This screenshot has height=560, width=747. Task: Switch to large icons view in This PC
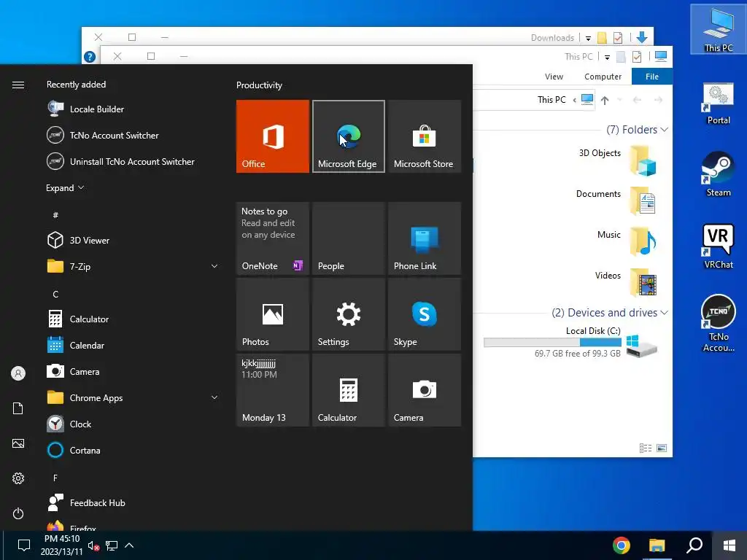(x=662, y=448)
